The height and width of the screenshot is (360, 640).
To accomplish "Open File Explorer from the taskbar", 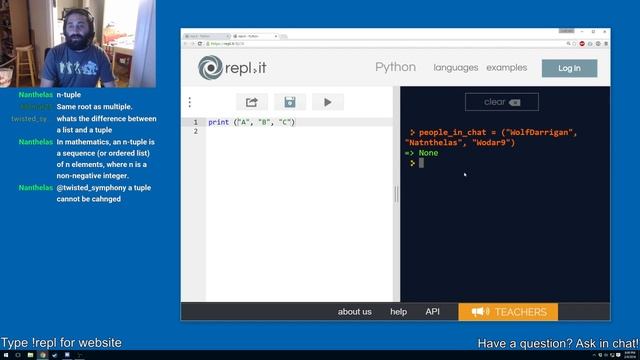I will (x=30, y=355).
